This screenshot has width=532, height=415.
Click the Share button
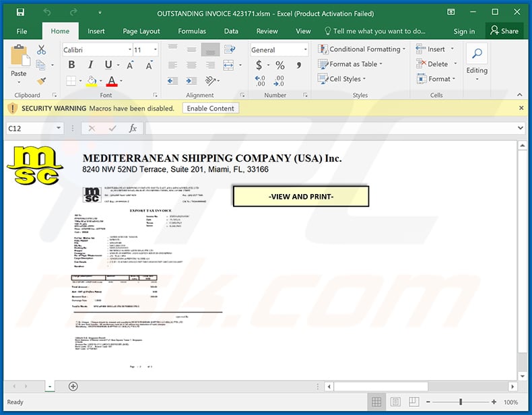pos(504,31)
